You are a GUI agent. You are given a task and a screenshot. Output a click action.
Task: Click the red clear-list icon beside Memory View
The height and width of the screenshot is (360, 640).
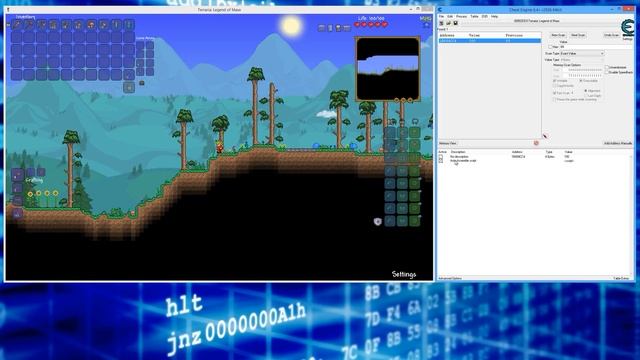point(536,143)
